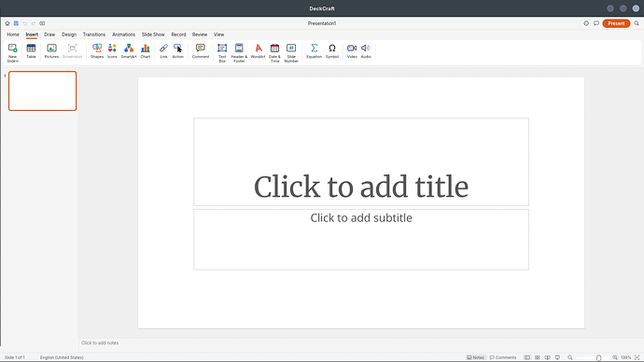Click the 'Slide 1 of 1' status text

[15, 357]
